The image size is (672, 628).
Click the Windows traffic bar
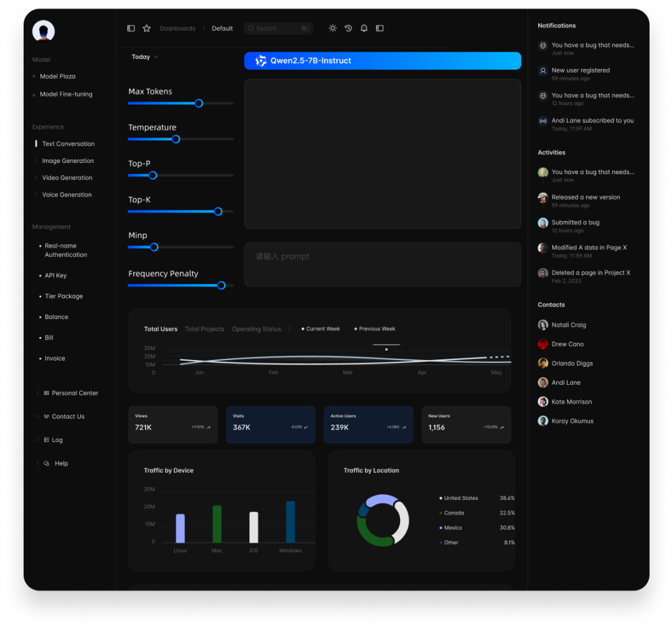click(290, 522)
